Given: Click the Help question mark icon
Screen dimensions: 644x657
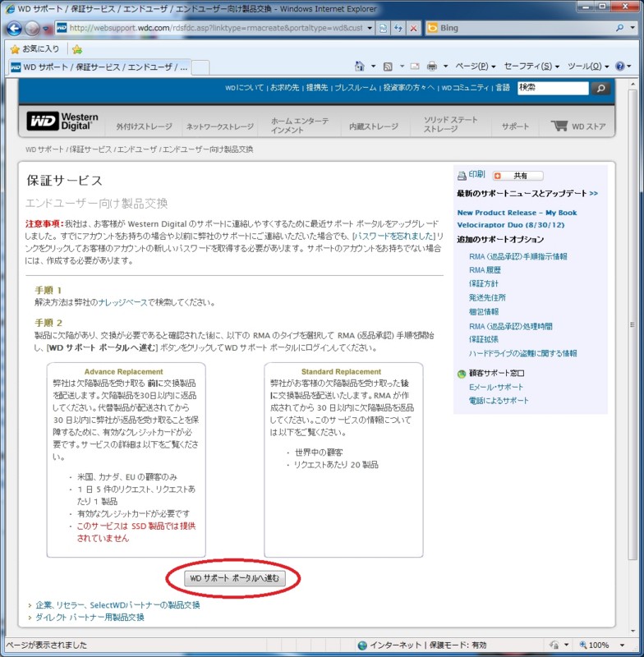Looking at the screenshot, I should [619, 67].
